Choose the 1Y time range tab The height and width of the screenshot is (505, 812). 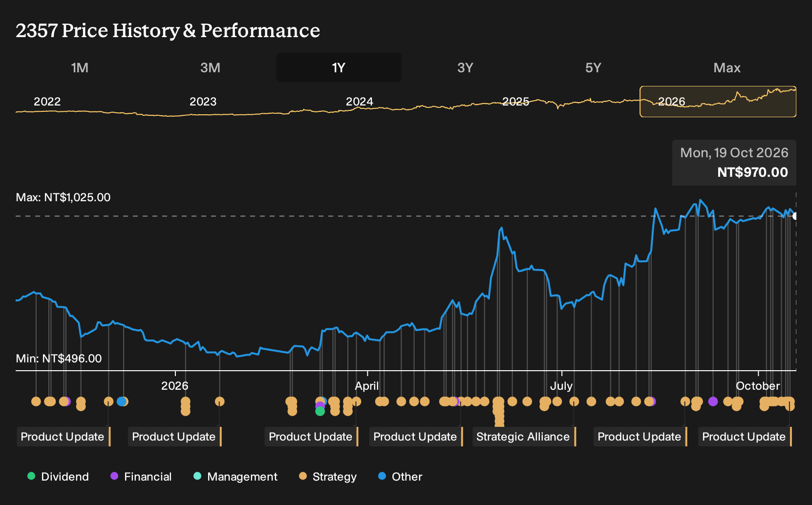pos(339,67)
